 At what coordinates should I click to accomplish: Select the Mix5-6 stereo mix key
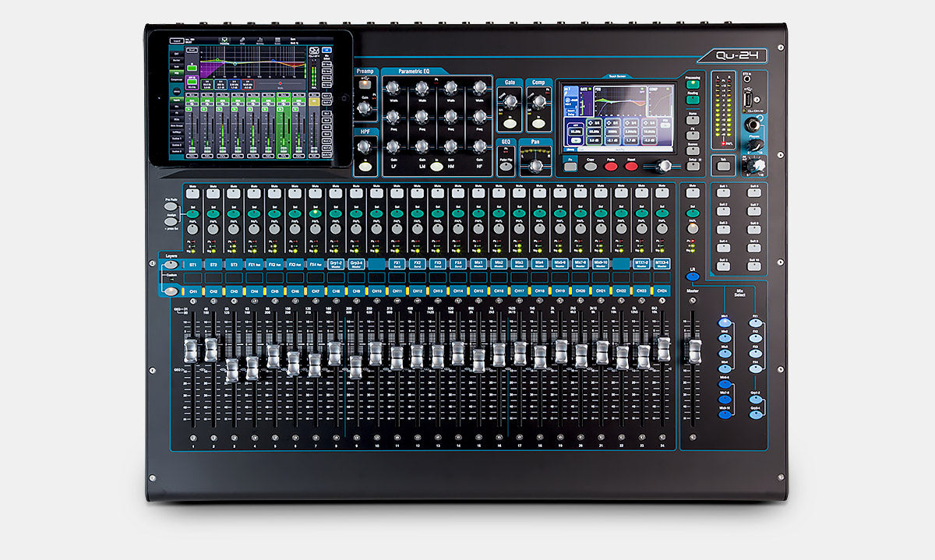click(725, 384)
